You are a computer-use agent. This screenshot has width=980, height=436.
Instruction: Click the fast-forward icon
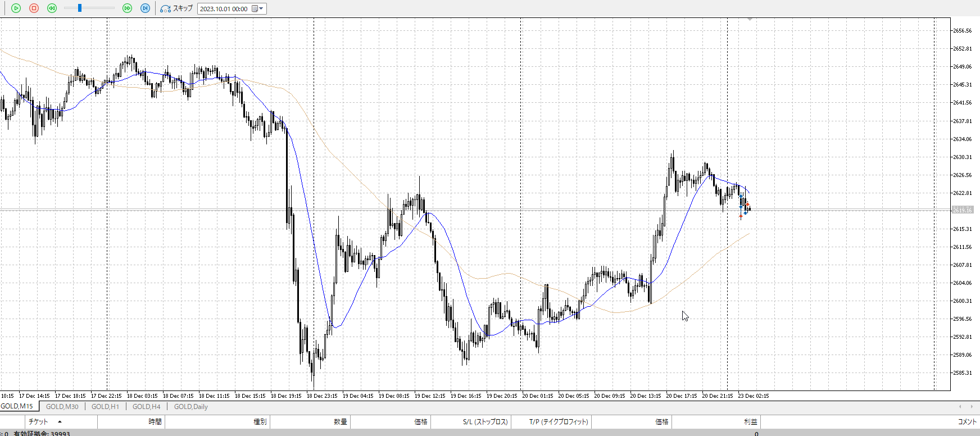click(127, 8)
